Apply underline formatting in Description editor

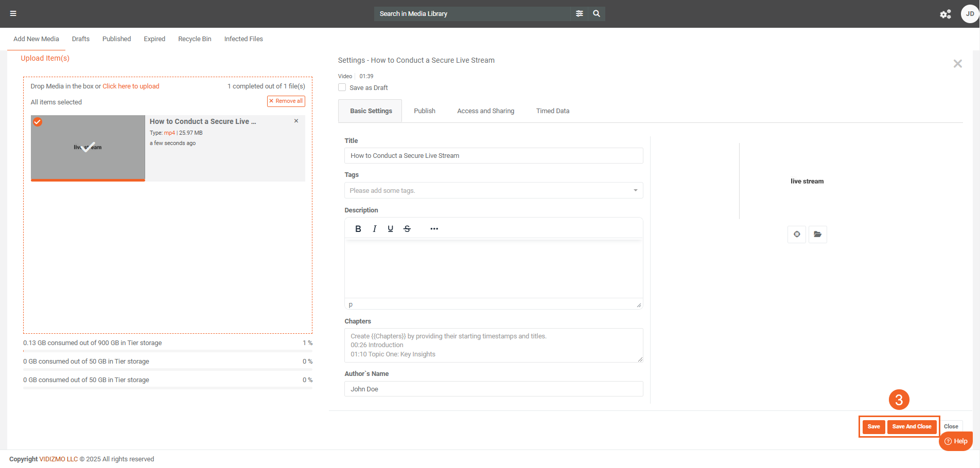pyautogui.click(x=391, y=229)
